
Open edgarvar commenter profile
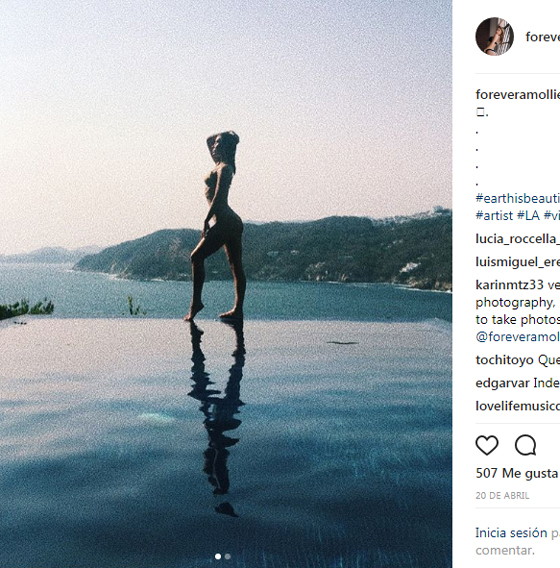(x=502, y=383)
